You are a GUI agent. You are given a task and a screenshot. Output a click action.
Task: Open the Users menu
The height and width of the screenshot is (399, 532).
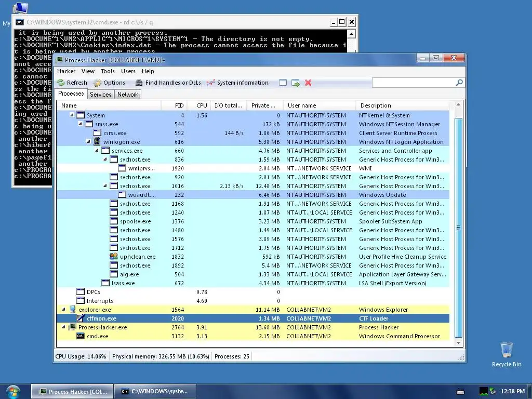(128, 71)
